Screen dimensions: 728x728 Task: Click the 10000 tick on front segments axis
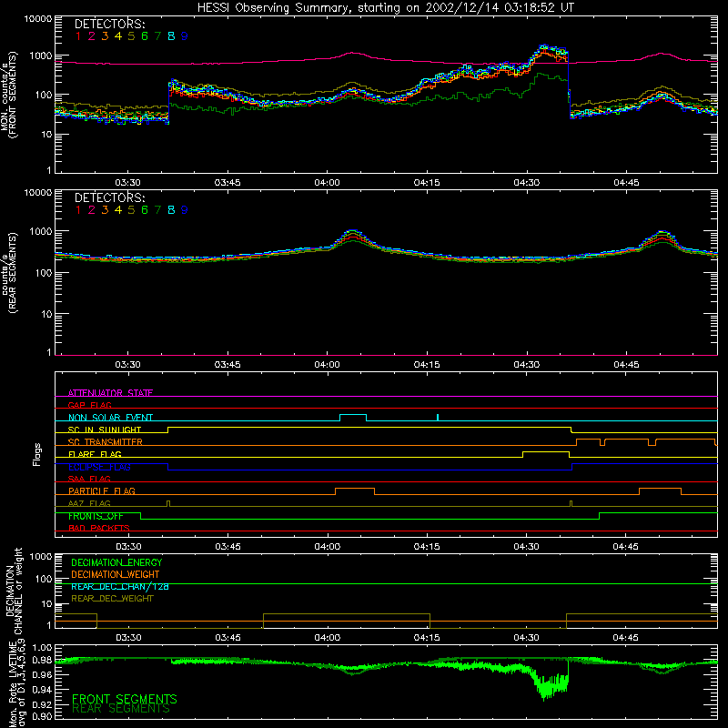[38, 19]
